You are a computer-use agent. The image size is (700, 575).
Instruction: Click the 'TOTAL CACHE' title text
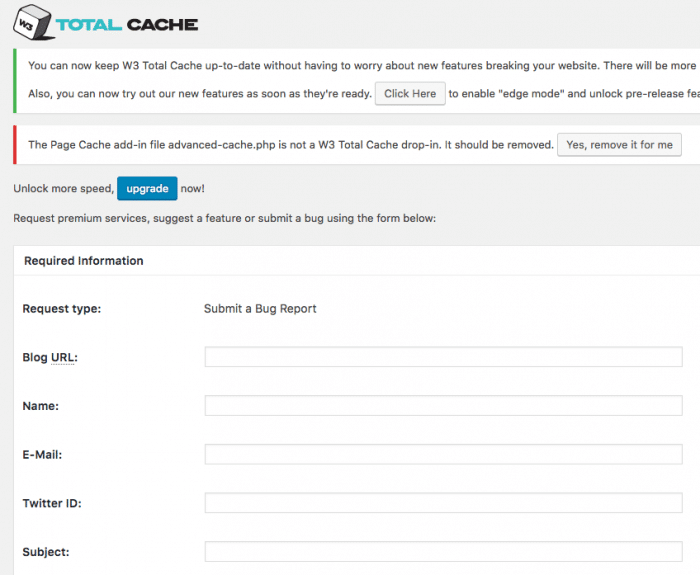pyautogui.click(x=127, y=25)
